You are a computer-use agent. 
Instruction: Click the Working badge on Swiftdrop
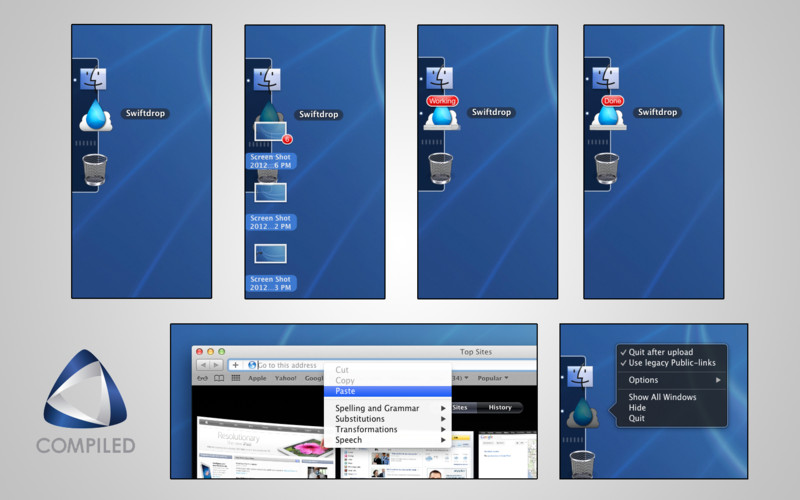[442, 101]
